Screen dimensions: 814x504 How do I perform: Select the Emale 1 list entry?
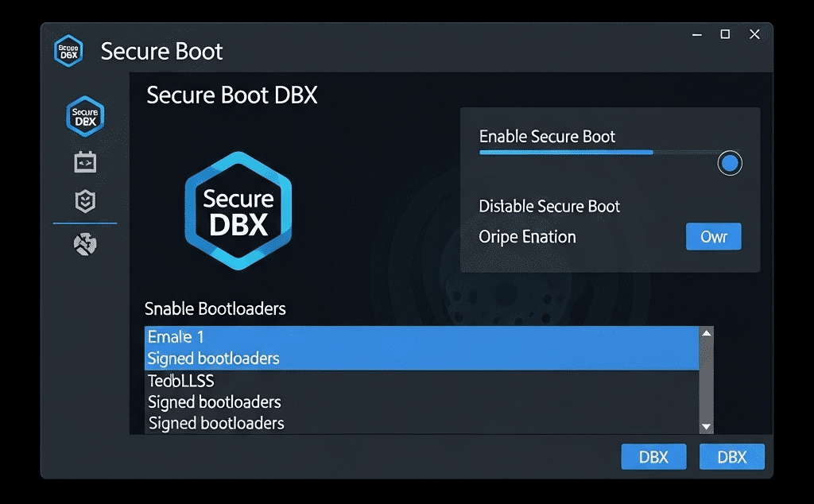(x=421, y=337)
